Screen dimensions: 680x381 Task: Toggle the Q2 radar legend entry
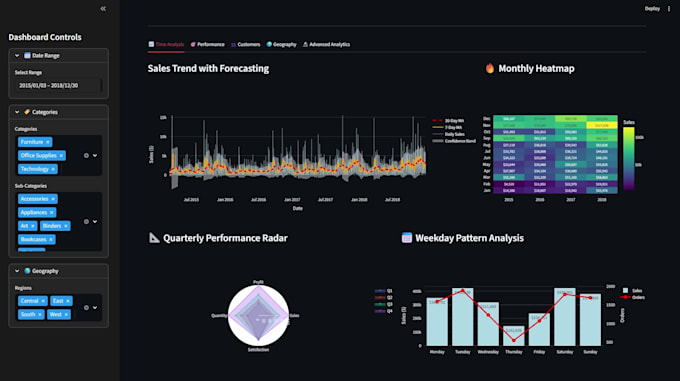pyautogui.click(x=383, y=297)
